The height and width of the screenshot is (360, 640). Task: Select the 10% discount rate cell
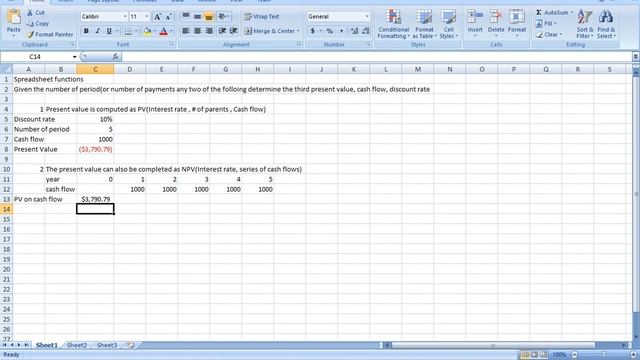point(95,119)
